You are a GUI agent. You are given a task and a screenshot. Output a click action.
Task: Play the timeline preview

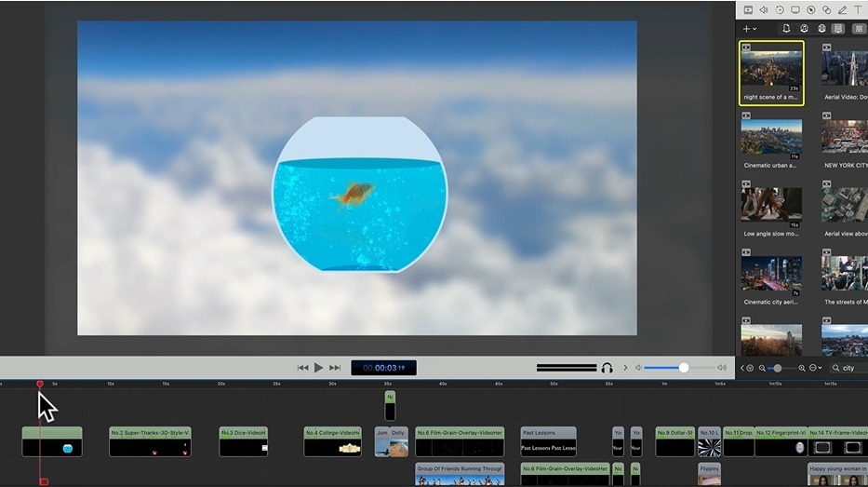[x=318, y=368]
